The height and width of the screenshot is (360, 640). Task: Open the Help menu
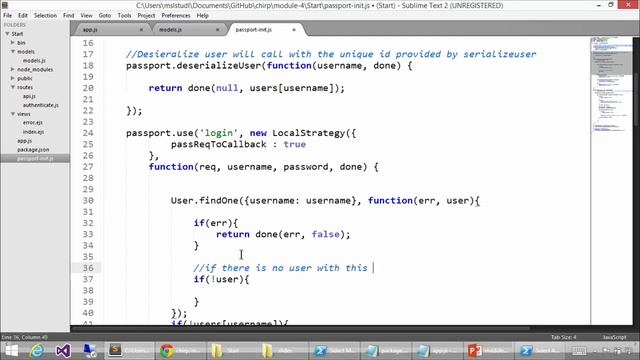pos(202,16)
